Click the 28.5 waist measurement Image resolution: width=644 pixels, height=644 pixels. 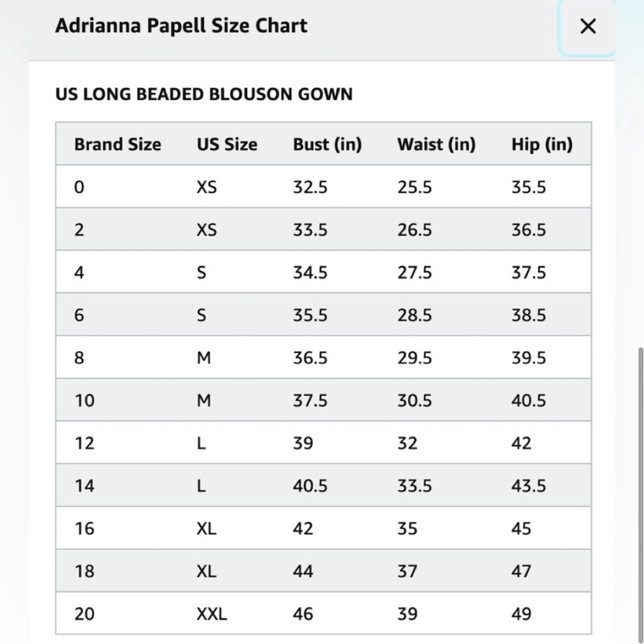click(414, 315)
